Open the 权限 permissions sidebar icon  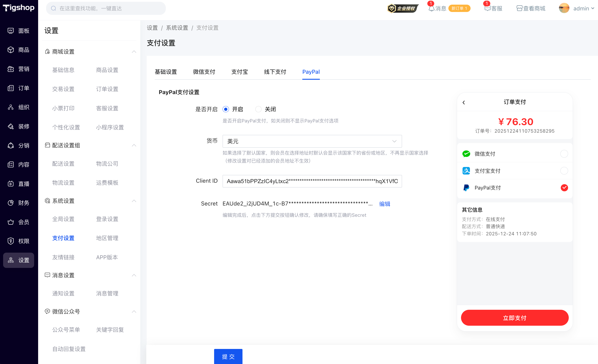[x=11, y=241]
